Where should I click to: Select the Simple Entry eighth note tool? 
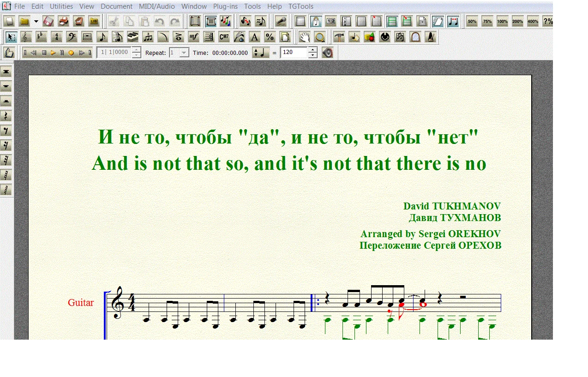[x=102, y=37]
